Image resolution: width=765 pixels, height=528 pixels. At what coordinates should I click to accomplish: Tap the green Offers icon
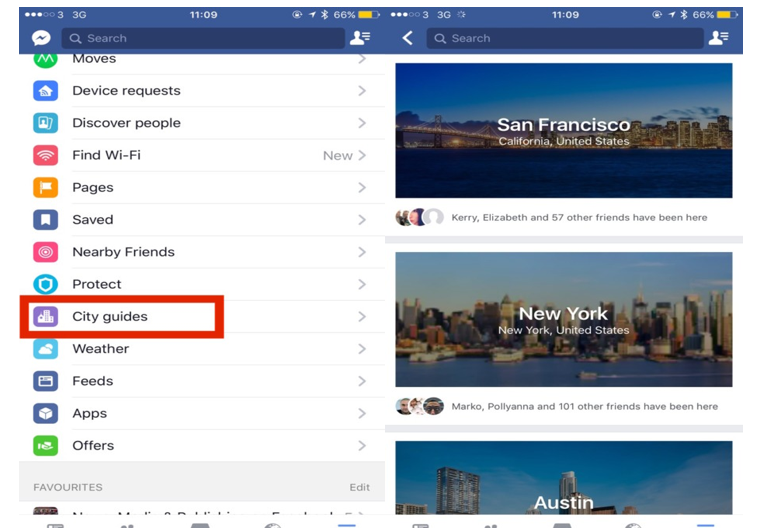pyautogui.click(x=45, y=446)
